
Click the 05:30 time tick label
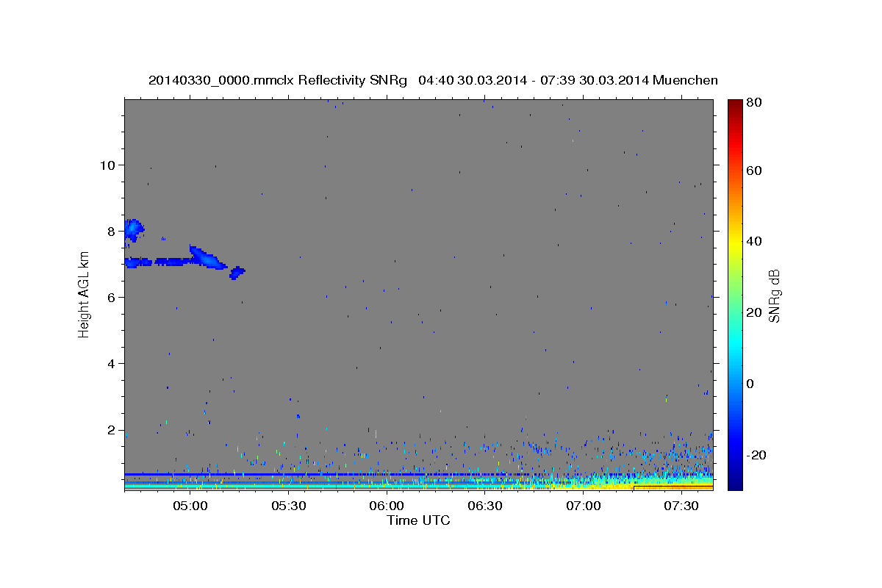pyautogui.click(x=289, y=506)
